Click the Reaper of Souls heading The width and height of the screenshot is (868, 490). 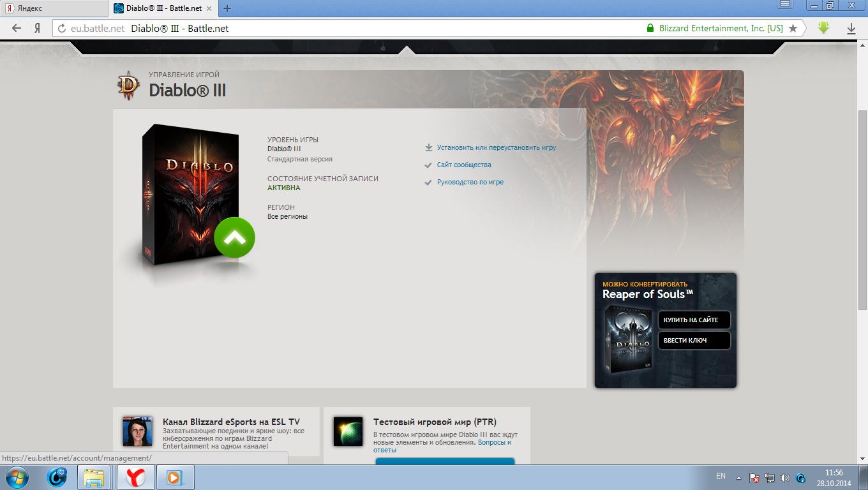(x=648, y=294)
